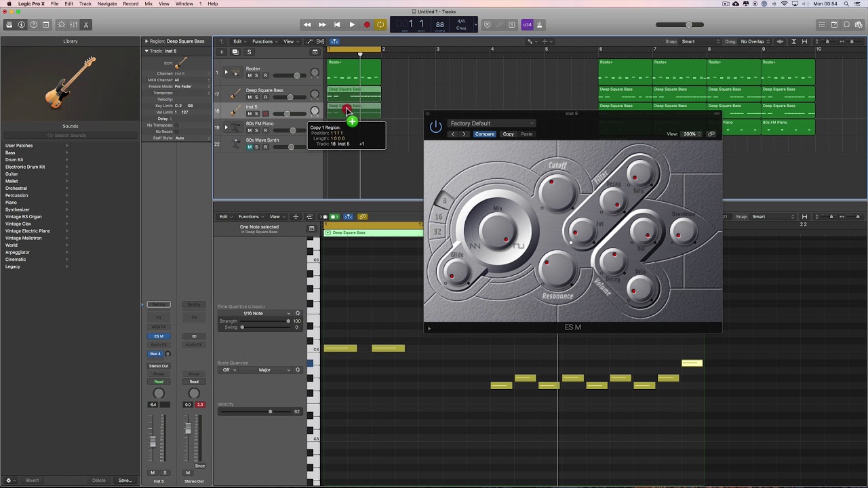Expand the Roots+ track stack triangle
Viewport: 868px width, 488px height.
(226, 72)
